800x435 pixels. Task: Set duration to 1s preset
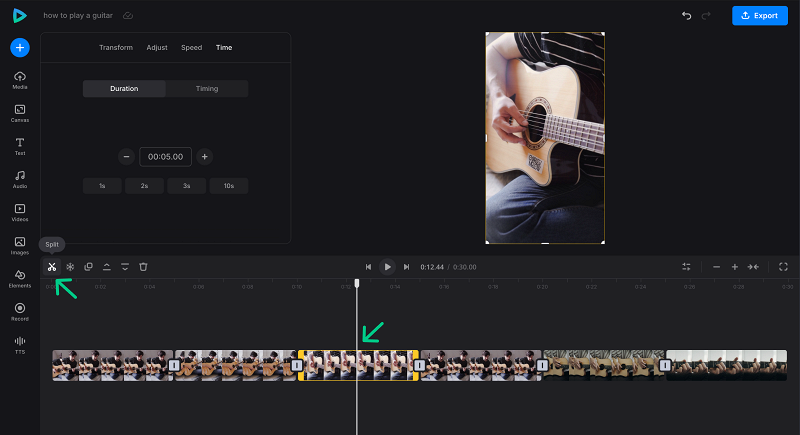coord(102,186)
